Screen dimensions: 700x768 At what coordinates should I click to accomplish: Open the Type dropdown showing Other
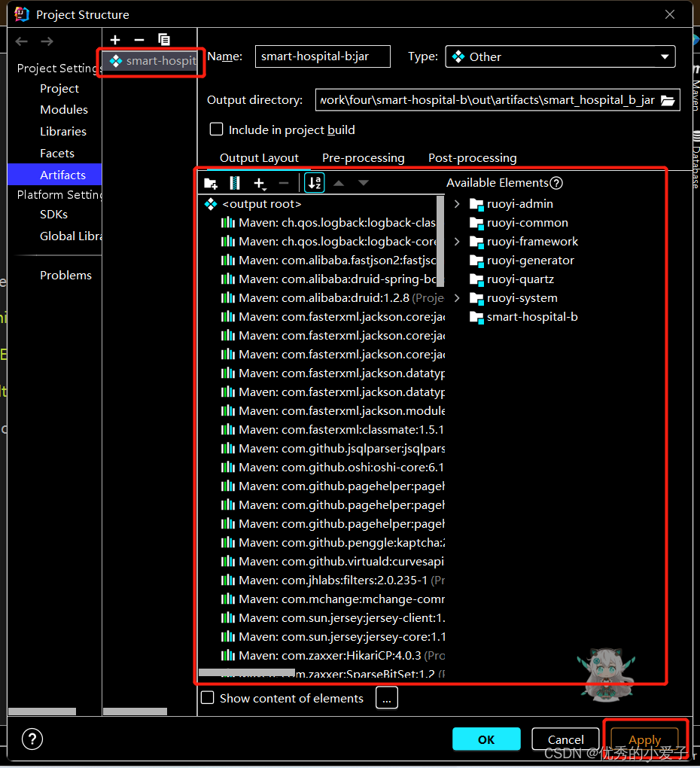[x=560, y=56]
